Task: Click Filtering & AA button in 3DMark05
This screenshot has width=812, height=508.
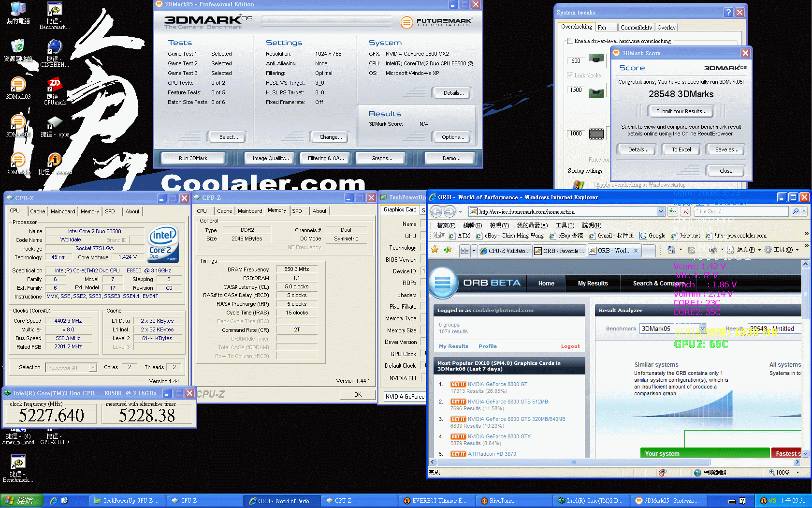Action: click(x=326, y=158)
